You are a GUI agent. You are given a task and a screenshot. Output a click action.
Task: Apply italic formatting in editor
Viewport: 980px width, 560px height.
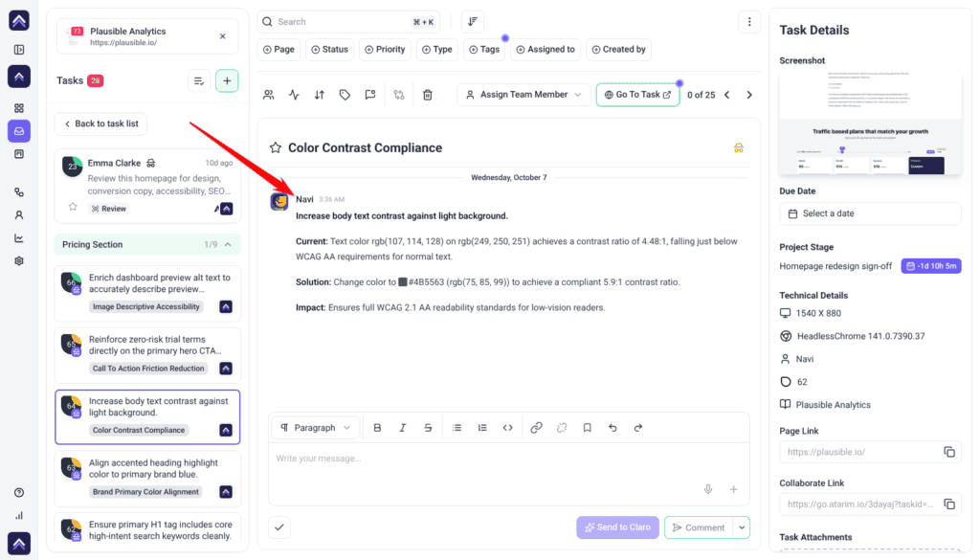[x=403, y=428]
